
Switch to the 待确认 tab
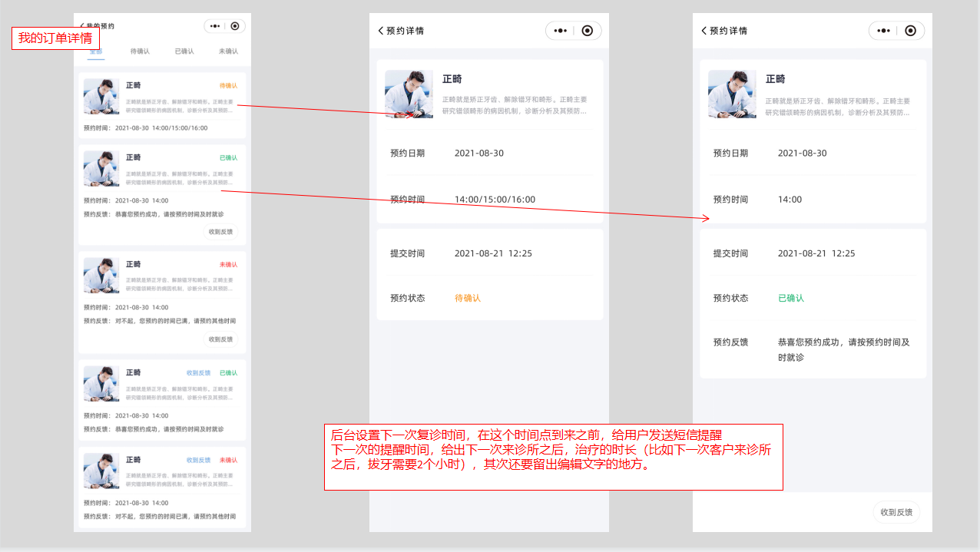pos(140,51)
